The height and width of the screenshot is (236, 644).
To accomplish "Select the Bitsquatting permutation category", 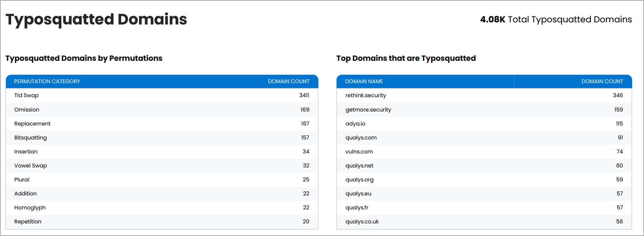I will pos(30,138).
